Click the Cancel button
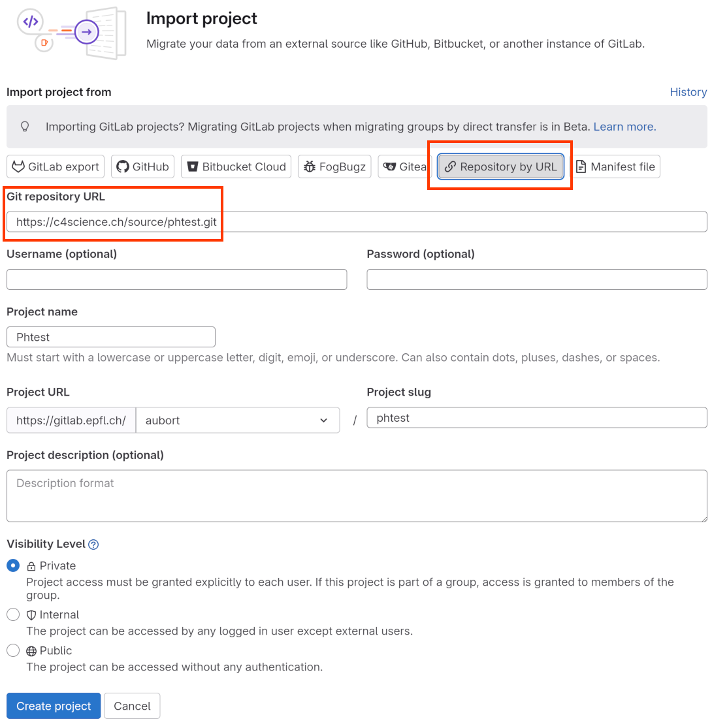The width and height of the screenshot is (712, 728). click(x=132, y=706)
